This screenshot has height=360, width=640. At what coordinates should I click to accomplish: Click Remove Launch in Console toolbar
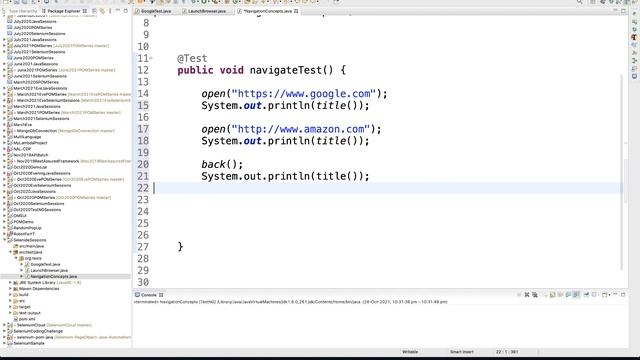coord(527,295)
